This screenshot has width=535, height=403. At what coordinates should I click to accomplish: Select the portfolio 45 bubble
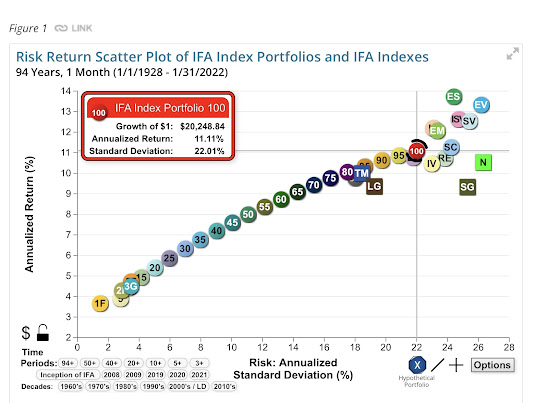pos(232,222)
